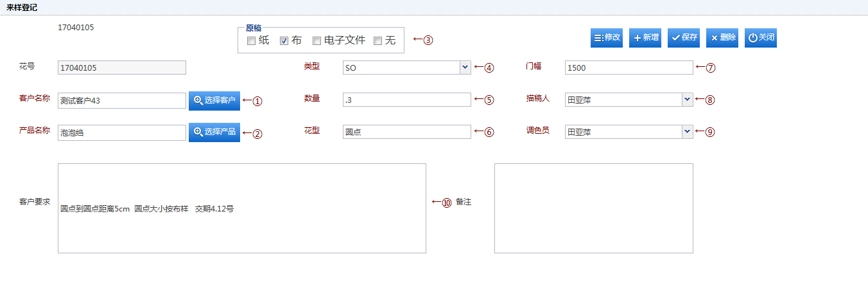Focus the 花型 input field
This screenshot has height=299, width=868.
(406, 132)
